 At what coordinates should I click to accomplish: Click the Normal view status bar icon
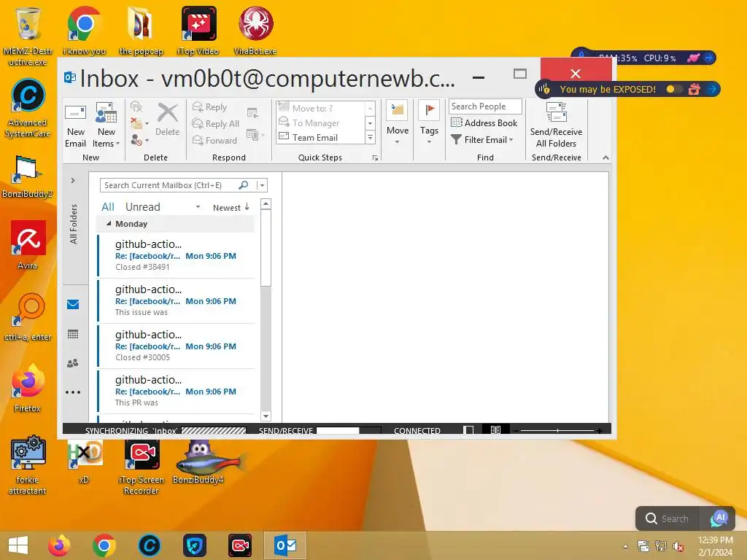point(468,430)
